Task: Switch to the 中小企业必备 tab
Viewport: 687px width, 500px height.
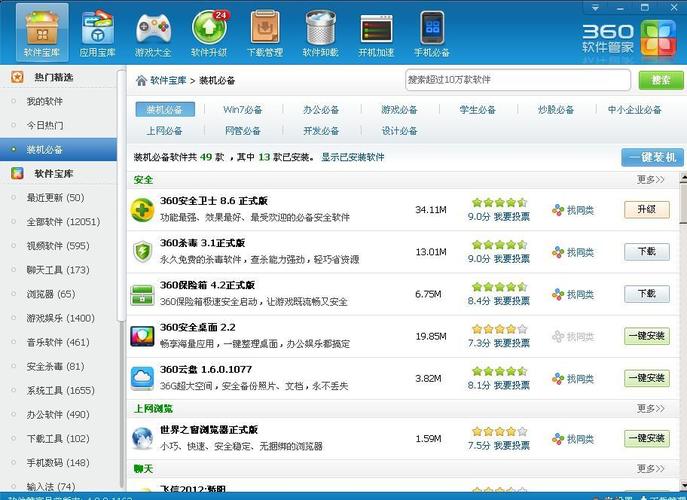Action: point(634,110)
